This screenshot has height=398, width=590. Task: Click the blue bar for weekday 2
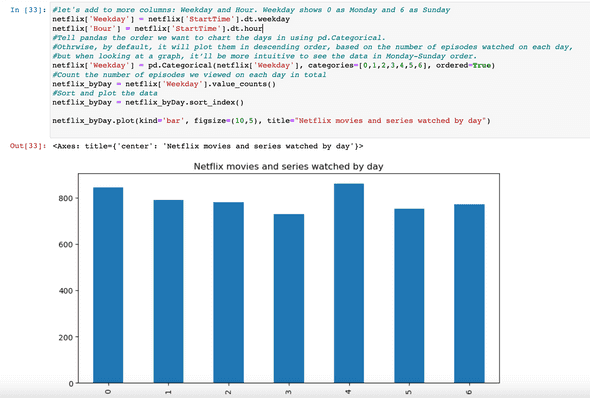[x=228, y=293]
